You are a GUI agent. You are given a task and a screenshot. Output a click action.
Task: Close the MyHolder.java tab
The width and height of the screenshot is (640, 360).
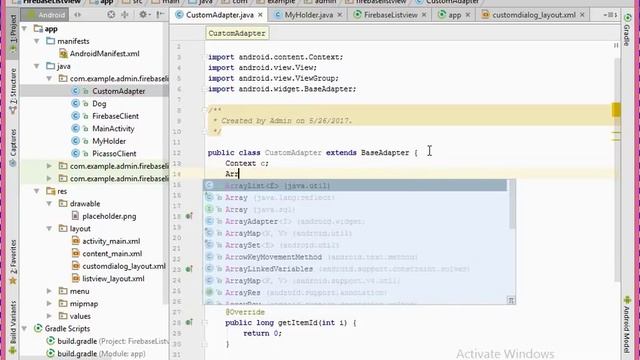click(340, 15)
